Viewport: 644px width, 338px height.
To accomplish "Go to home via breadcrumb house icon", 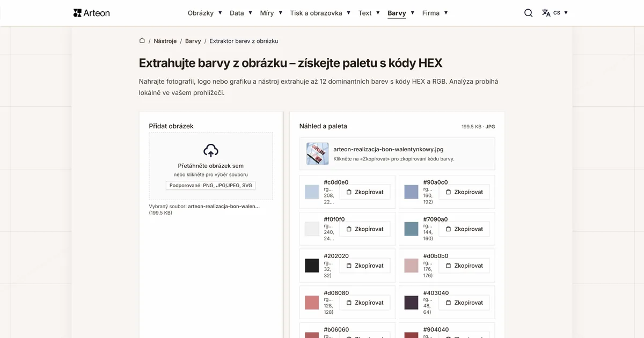I will pos(142,40).
